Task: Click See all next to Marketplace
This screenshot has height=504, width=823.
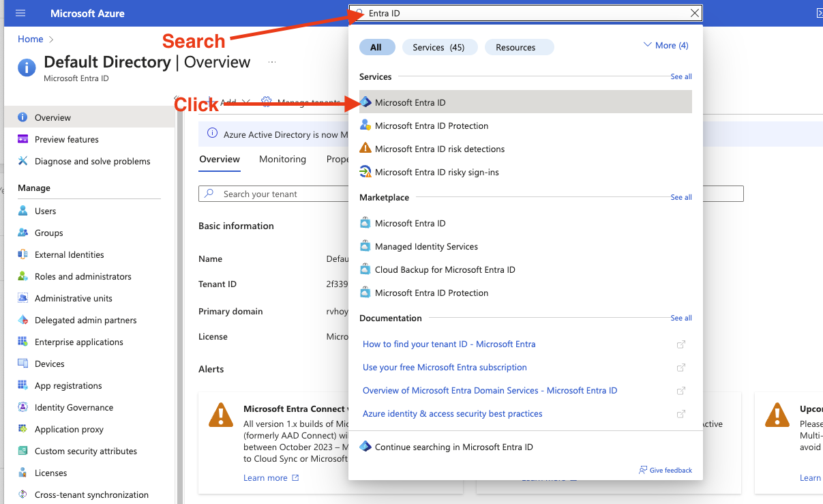Action: click(680, 197)
